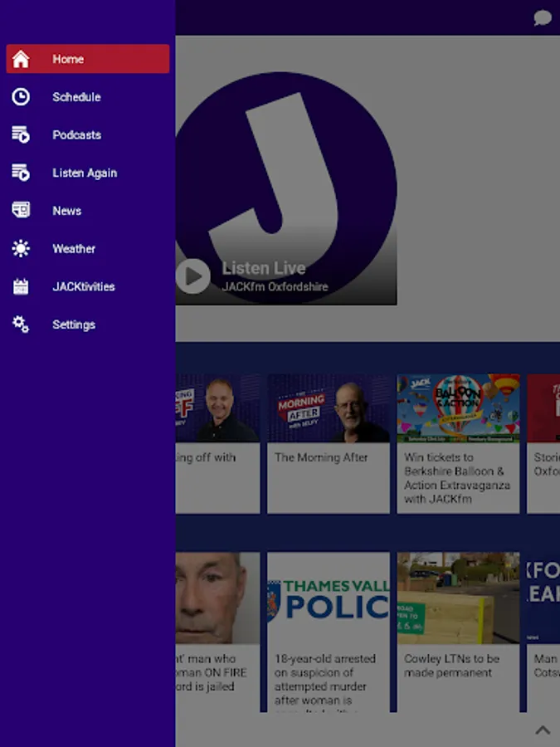Play the Listen Live stream

pos(192,276)
